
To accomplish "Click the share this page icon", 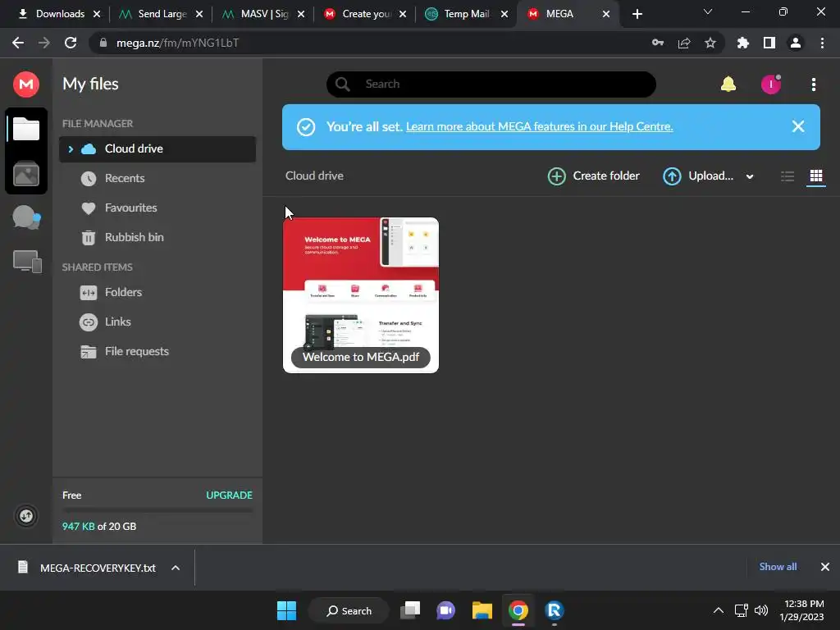I will pos(684,43).
